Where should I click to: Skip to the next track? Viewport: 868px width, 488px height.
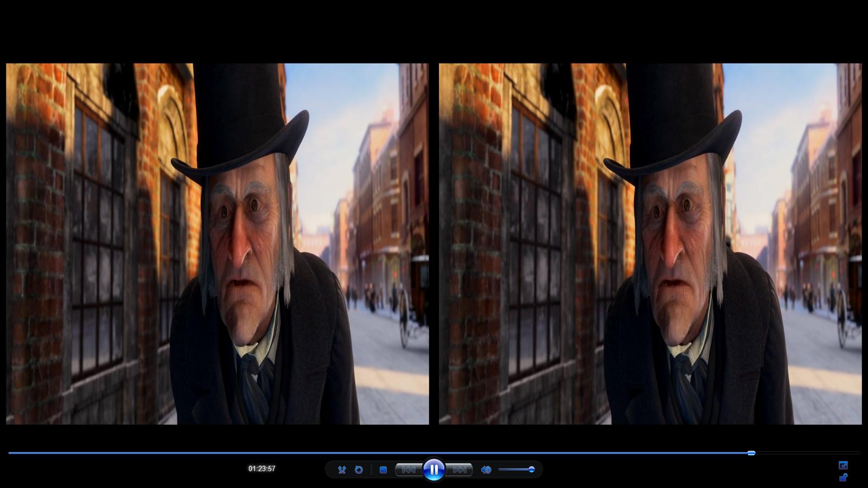tap(459, 470)
